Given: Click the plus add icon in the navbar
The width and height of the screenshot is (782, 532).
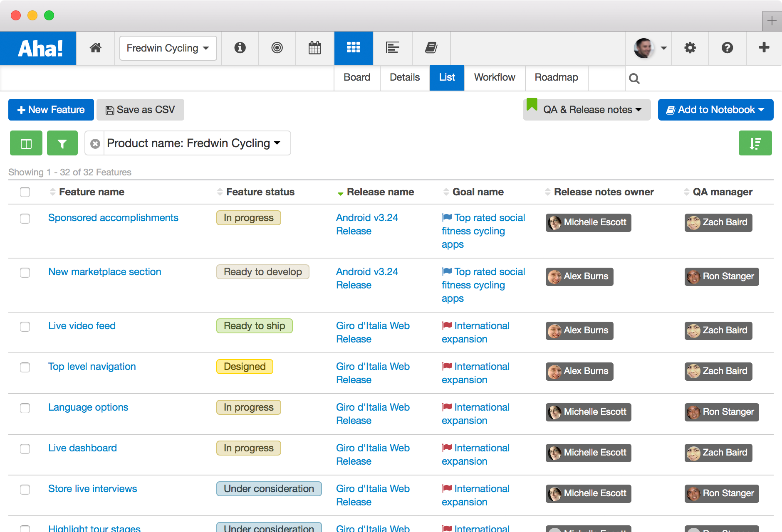Looking at the screenshot, I should point(764,47).
